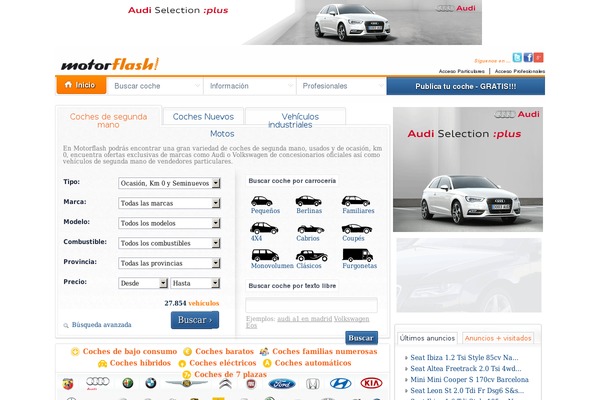Click Publica tu coche - GRATIS button
600x400 pixels.
[x=466, y=86]
